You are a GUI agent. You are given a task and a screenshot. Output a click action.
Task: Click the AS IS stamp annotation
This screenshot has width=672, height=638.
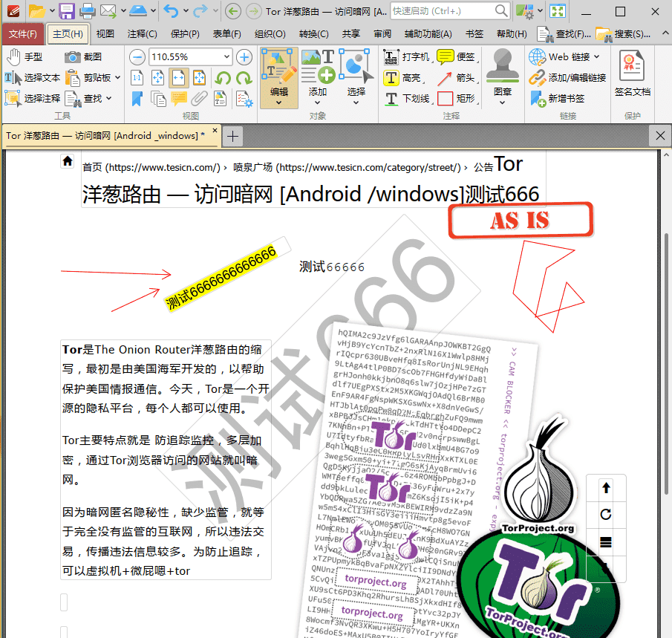(x=521, y=220)
